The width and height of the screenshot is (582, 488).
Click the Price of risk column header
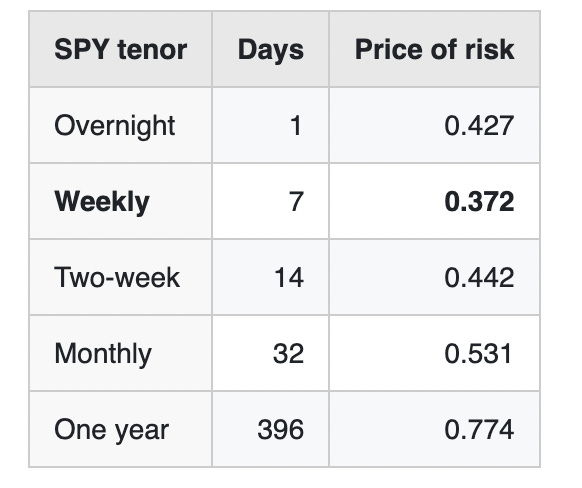click(435, 49)
